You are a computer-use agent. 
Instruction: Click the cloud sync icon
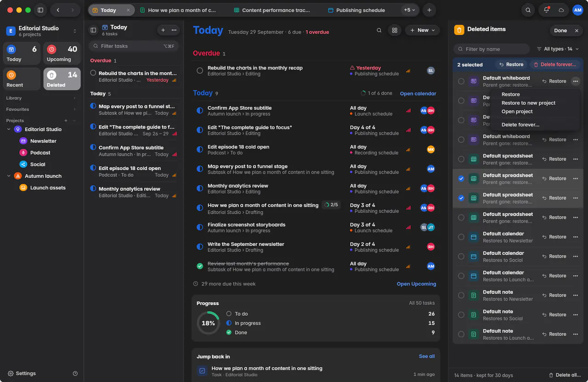click(561, 10)
